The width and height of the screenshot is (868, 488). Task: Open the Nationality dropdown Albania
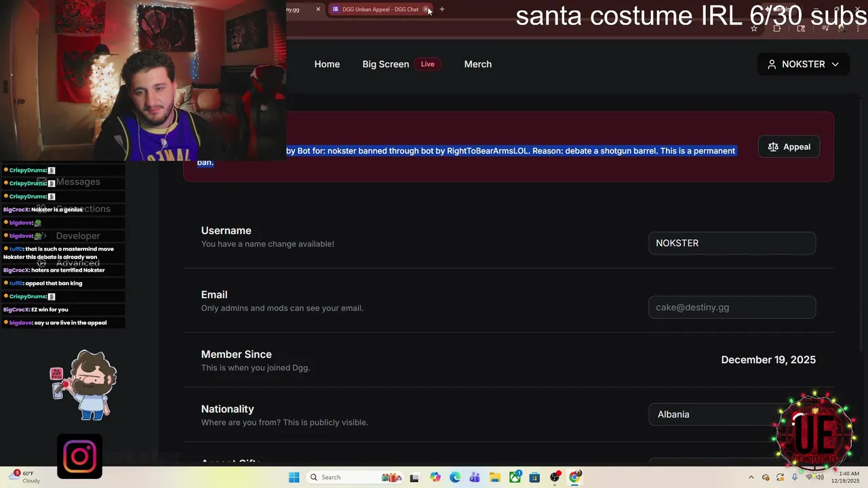(x=732, y=414)
